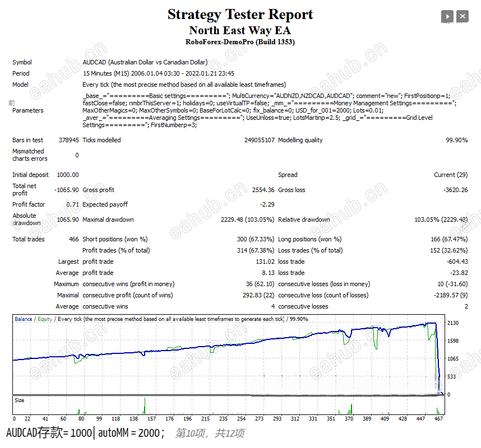
Task: Click the Total trades value 466
Action: (x=73, y=239)
